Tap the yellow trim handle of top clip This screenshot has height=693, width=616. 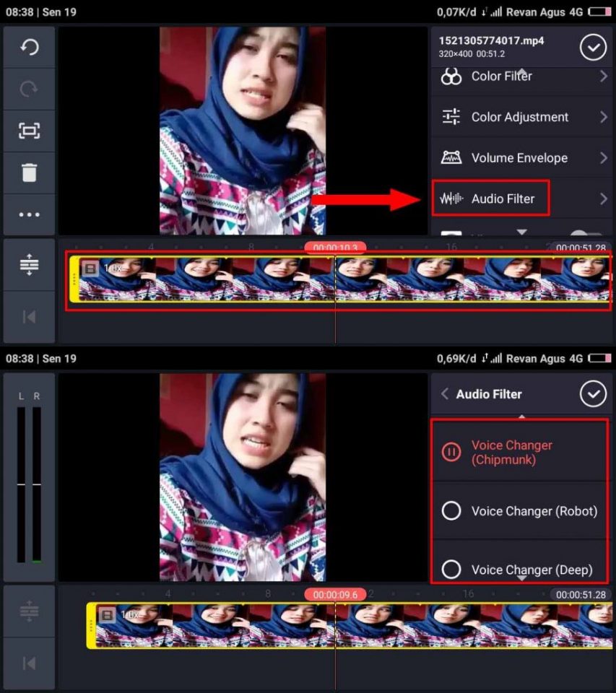(74, 280)
